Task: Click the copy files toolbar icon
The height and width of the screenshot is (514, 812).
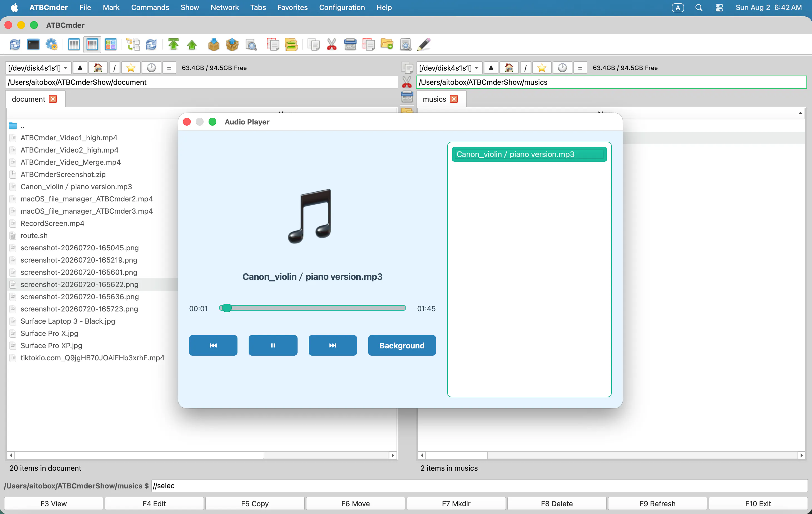Action: [x=314, y=44]
